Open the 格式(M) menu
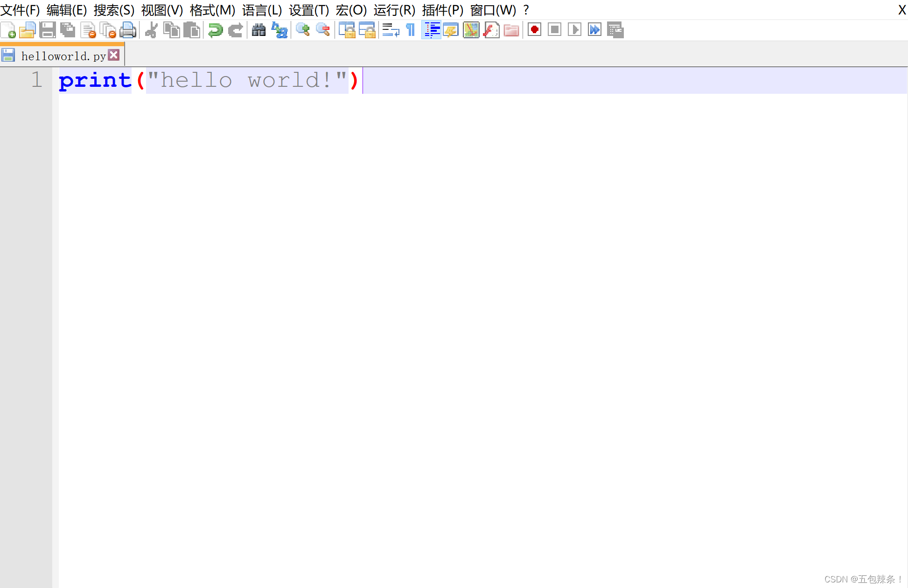This screenshot has width=908, height=588. pos(212,10)
